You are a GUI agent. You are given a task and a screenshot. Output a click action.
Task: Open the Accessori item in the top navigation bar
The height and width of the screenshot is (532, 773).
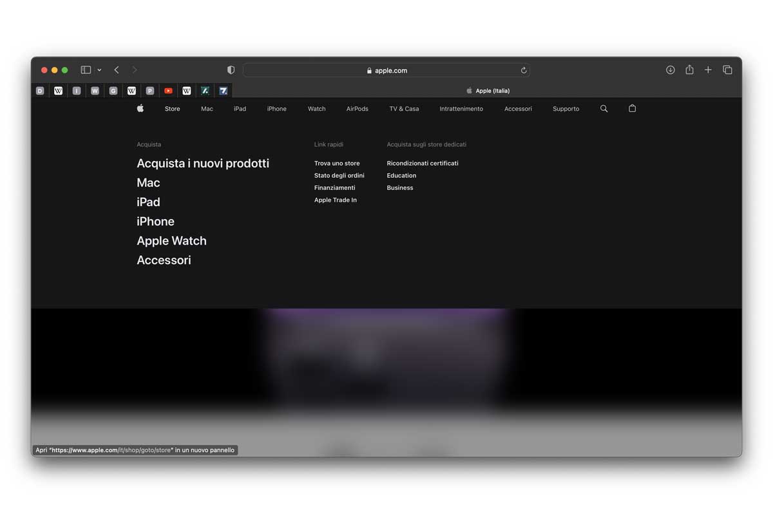pos(518,109)
